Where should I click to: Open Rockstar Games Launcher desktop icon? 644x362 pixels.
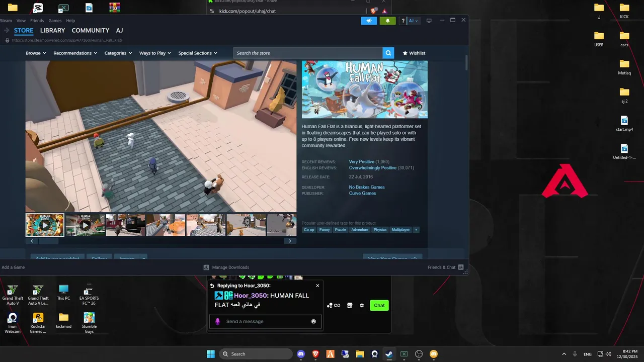pyautogui.click(x=38, y=323)
